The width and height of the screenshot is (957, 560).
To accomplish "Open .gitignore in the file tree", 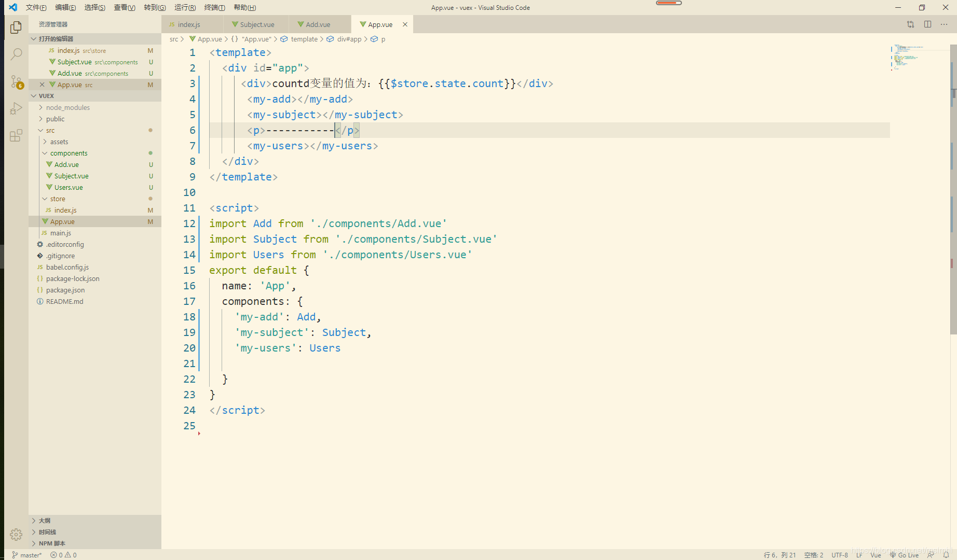I will pyautogui.click(x=95, y=256).
